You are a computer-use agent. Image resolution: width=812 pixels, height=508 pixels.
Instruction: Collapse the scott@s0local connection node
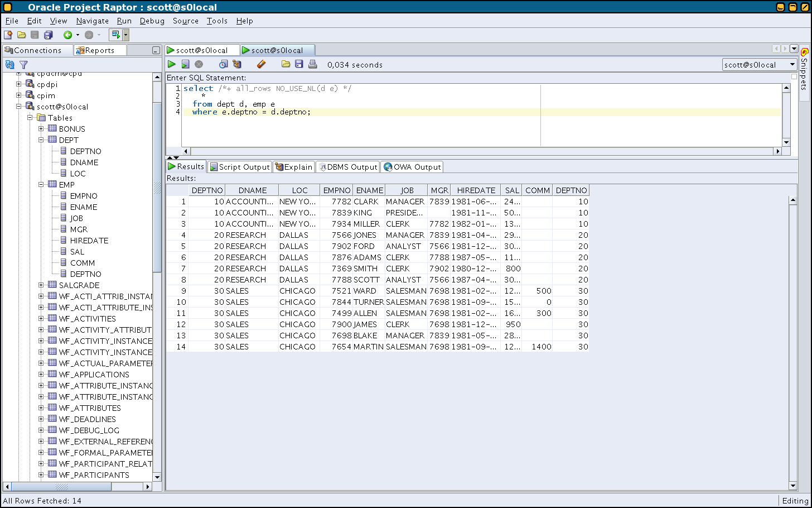(19, 106)
